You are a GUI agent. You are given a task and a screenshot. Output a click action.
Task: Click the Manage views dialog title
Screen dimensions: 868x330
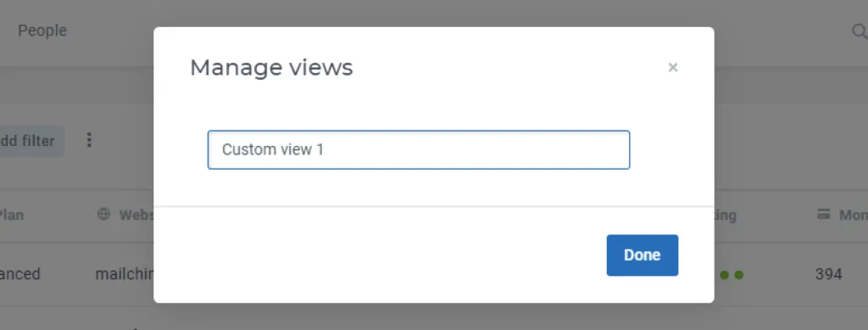(271, 68)
